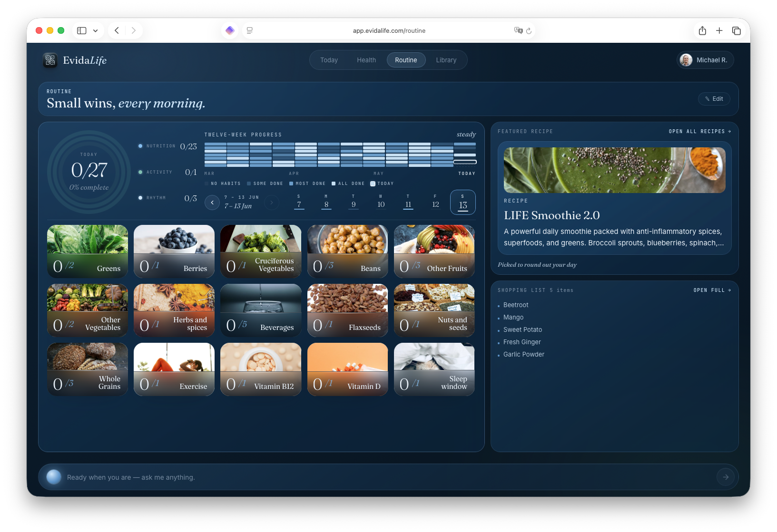Screen dimensions: 777x532
Task: Select Thursday 11 in week strip
Action: click(x=408, y=202)
